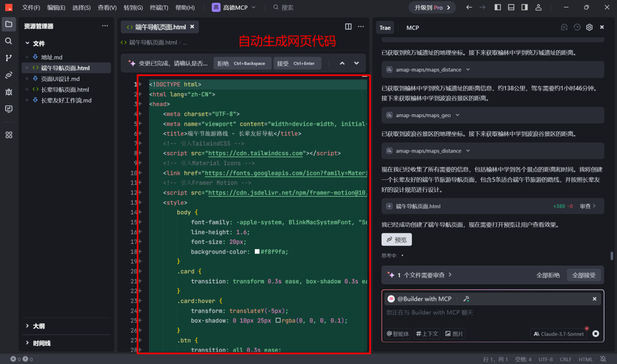Click the chat panel vertical scrollbar
Image resolution: width=617 pixels, height=364 pixels.
pos(611,255)
